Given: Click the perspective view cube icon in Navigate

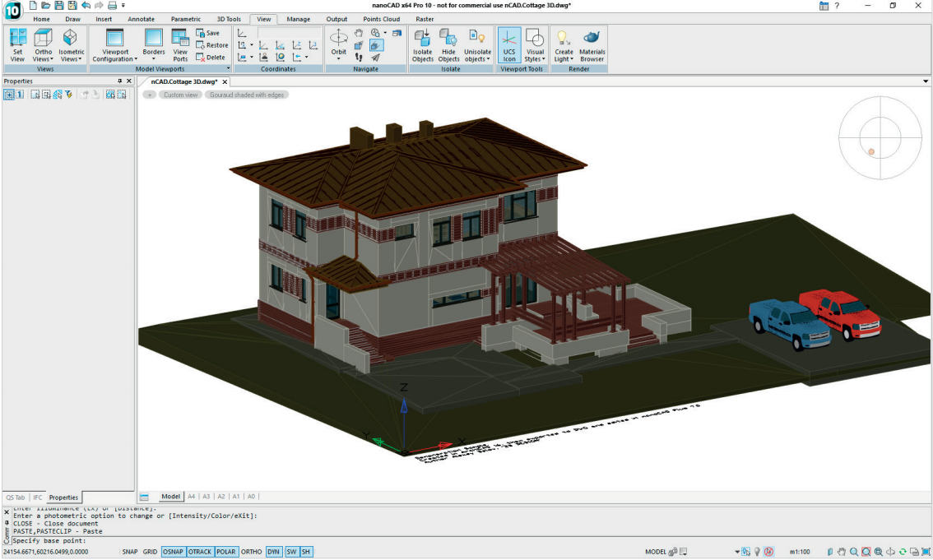Looking at the screenshot, I should click(358, 45).
